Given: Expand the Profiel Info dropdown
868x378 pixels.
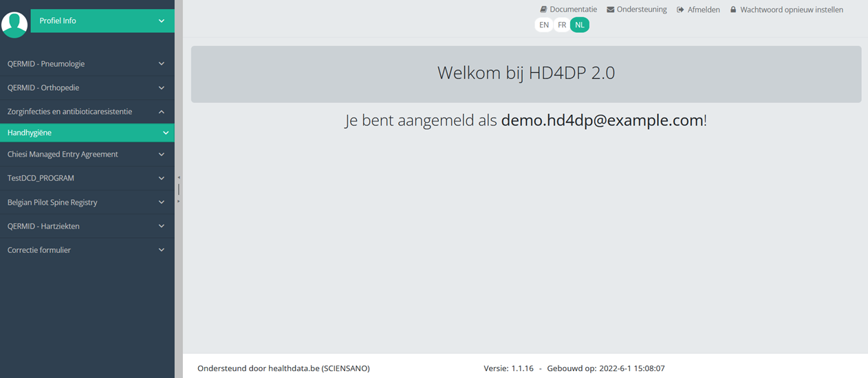Looking at the screenshot, I should coord(162,21).
